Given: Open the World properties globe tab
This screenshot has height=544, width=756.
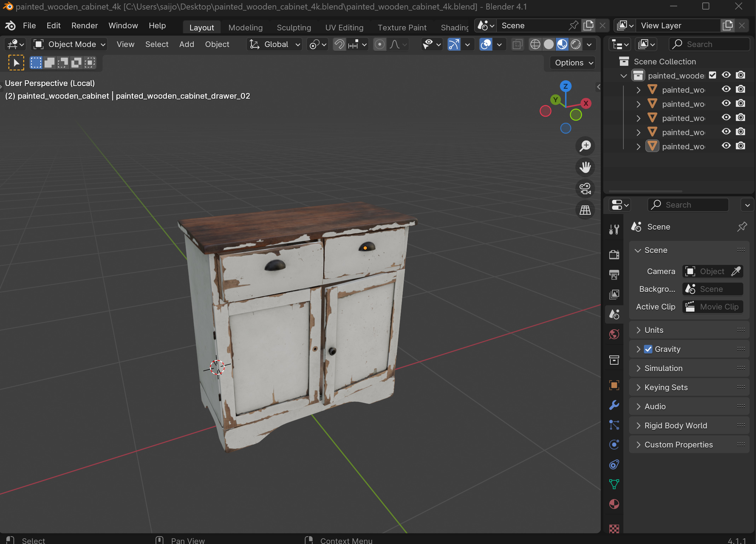Looking at the screenshot, I should [x=614, y=334].
